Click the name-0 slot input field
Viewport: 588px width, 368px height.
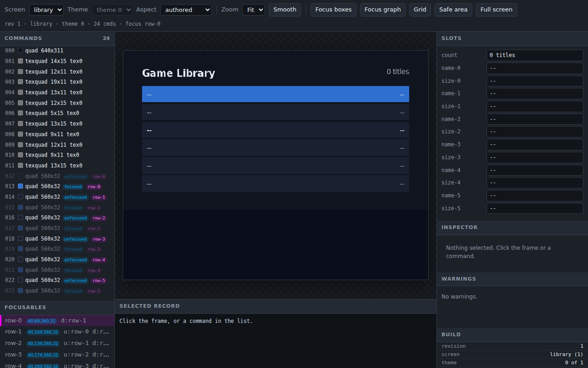(535, 68)
